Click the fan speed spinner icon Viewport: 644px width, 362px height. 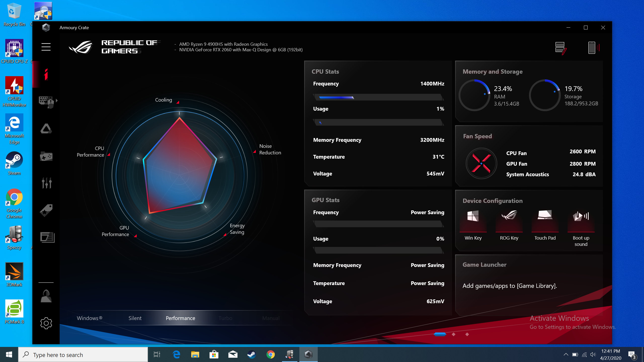pos(481,163)
